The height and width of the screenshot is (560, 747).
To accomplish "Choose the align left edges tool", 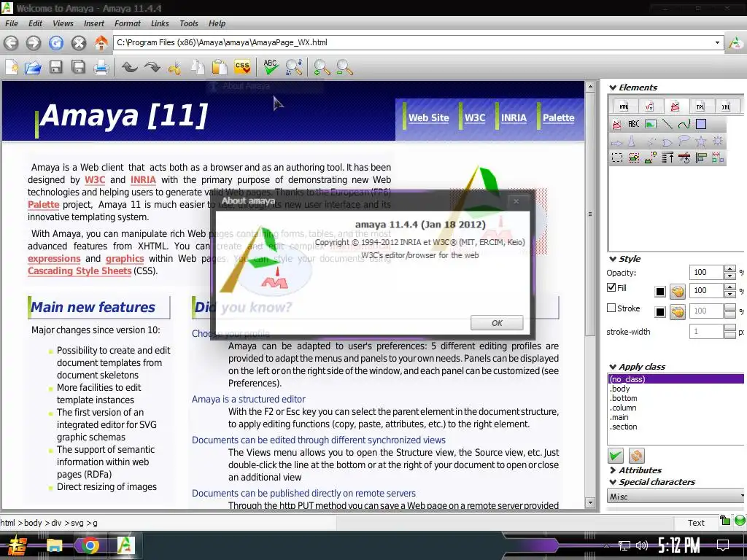I will pyautogui.click(x=701, y=157).
